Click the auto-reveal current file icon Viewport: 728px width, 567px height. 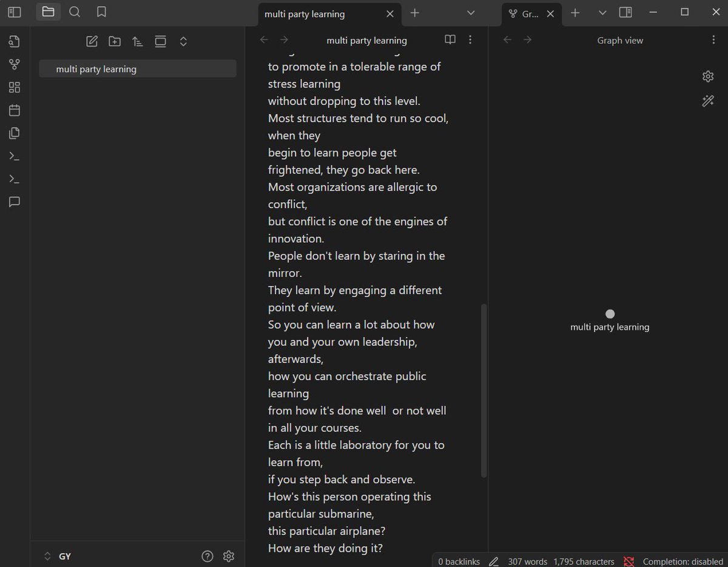(x=160, y=41)
